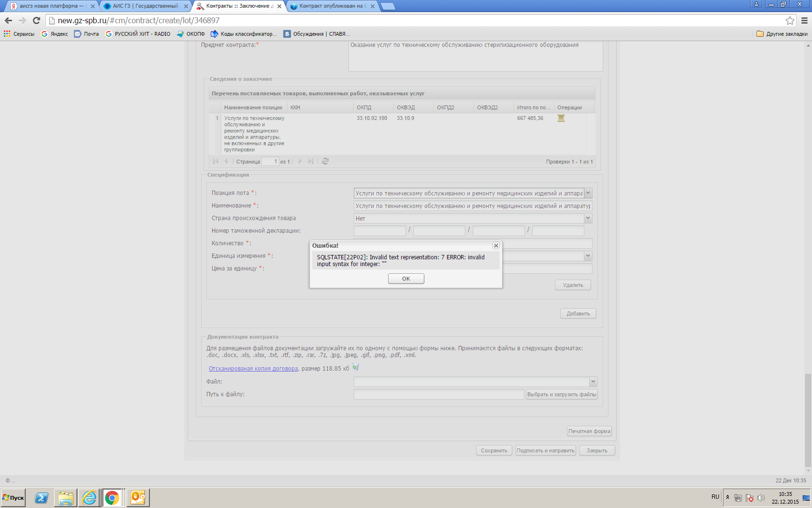Go to the next table page

pyautogui.click(x=300, y=161)
